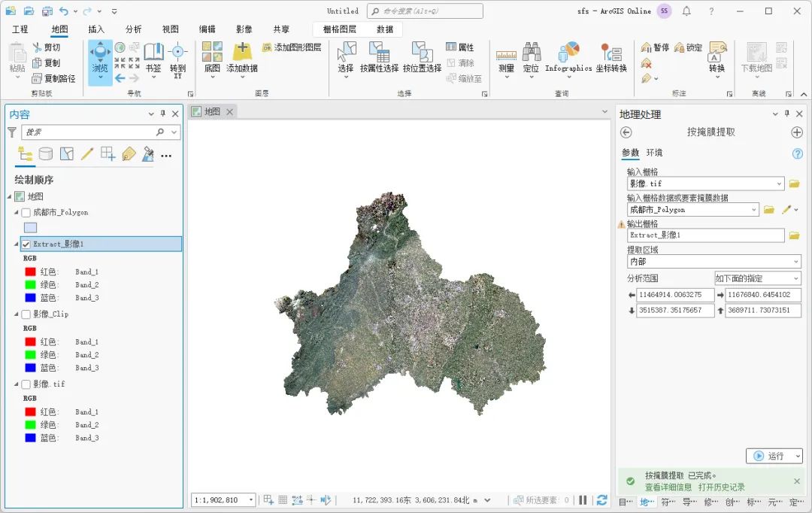Open the 成都市_Polygon mask dropdown
Screen dimensions: 812x513
[754, 209]
